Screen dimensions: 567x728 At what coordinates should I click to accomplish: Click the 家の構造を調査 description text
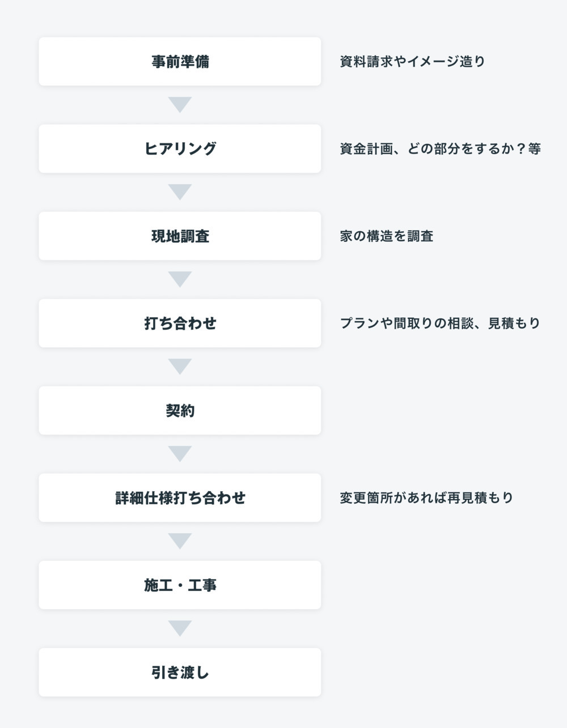(x=387, y=236)
